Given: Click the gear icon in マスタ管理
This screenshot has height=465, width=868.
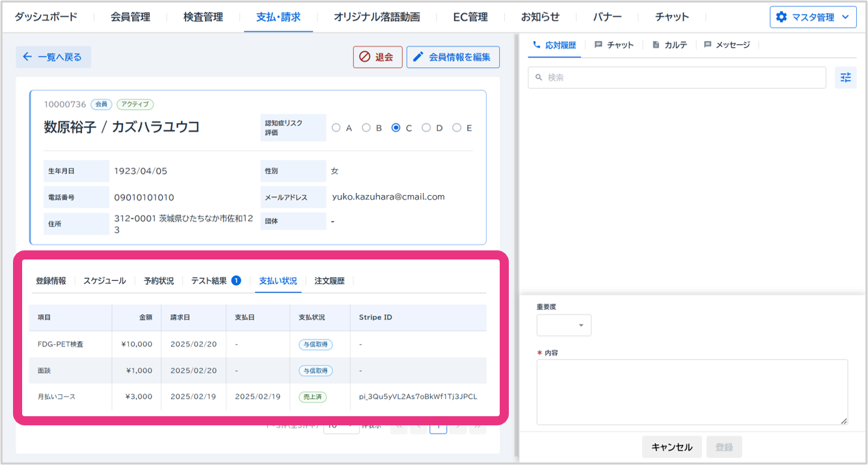Looking at the screenshot, I should [x=781, y=17].
